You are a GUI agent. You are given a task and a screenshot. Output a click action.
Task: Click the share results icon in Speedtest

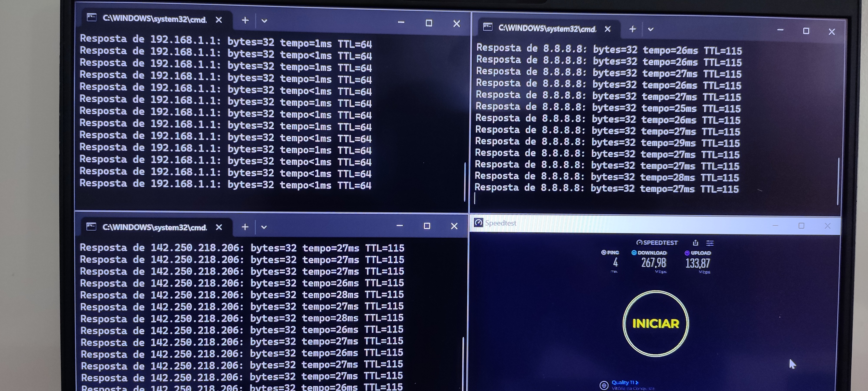coord(695,243)
